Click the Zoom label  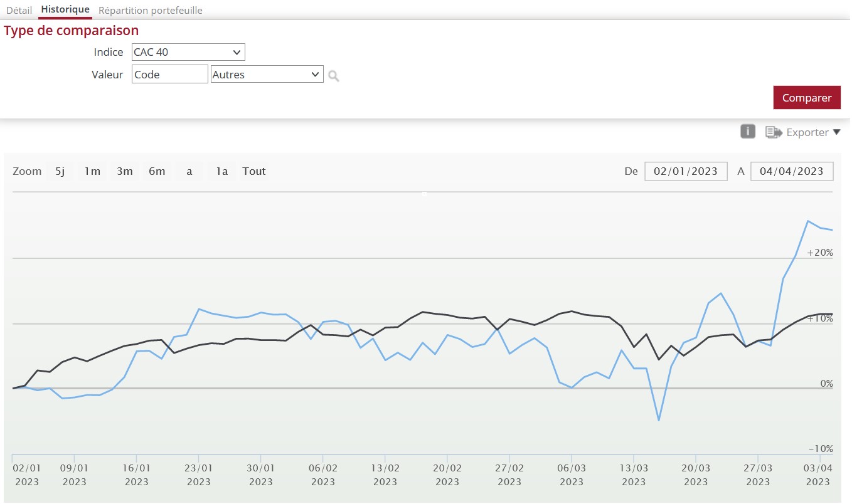pos(27,171)
